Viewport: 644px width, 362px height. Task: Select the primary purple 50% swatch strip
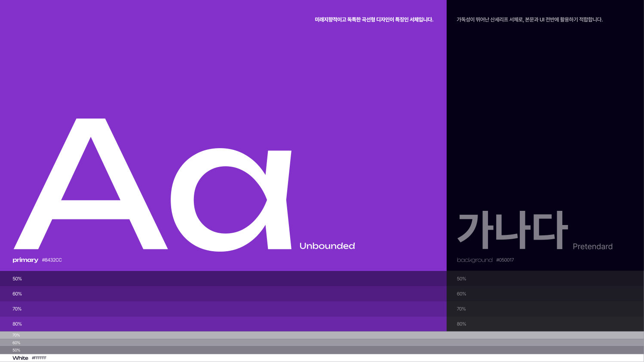pyautogui.click(x=223, y=279)
